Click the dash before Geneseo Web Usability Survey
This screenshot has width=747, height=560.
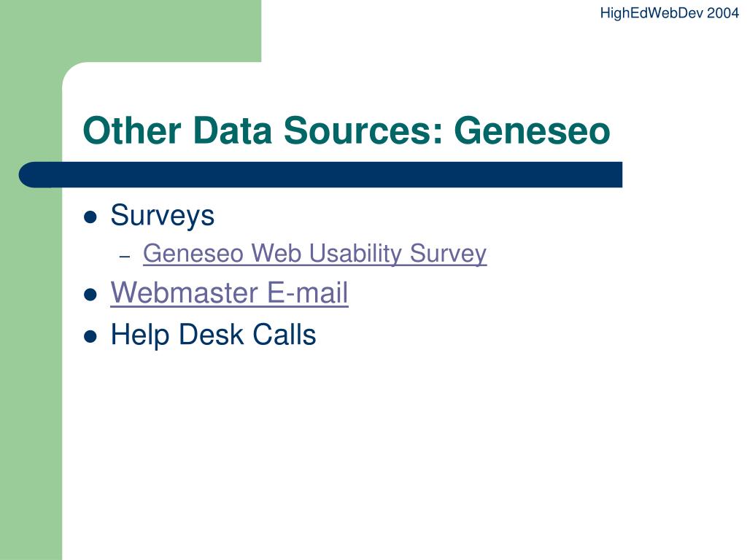click(x=125, y=257)
